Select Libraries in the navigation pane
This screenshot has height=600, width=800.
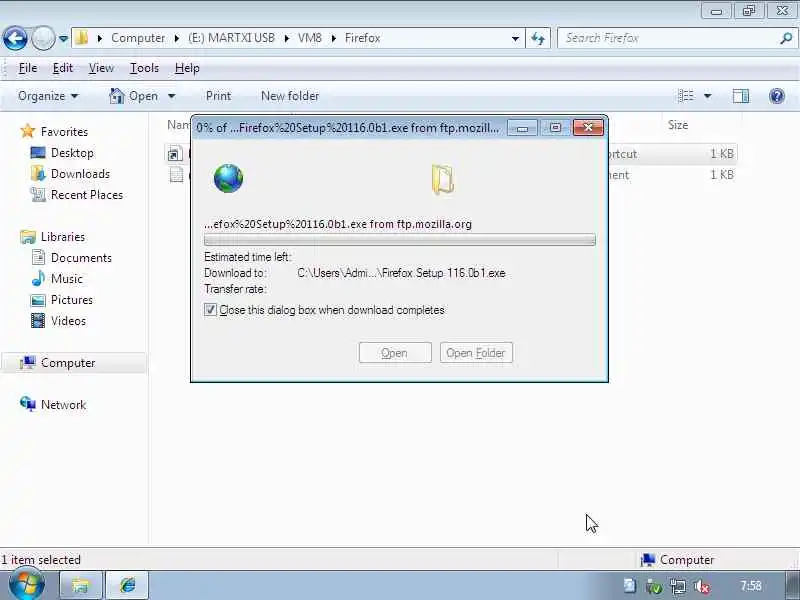tap(63, 237)
